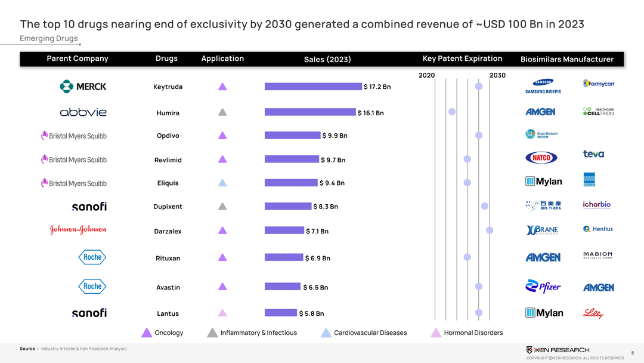644x363 pixels.
Task: Click the Natco logo
Action: click(x=541, y=158)
